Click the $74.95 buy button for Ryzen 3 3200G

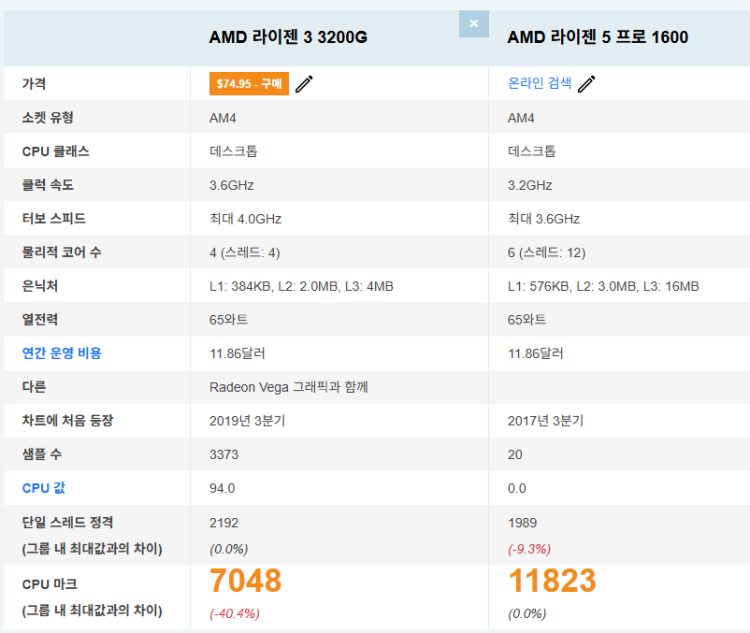249,84
